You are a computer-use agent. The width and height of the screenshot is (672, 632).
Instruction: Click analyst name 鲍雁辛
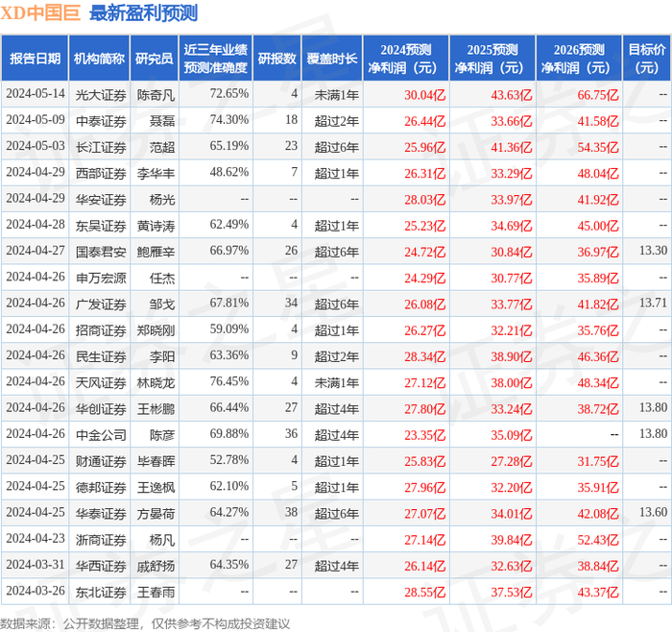pyautogui.click(x=156, y=252)
